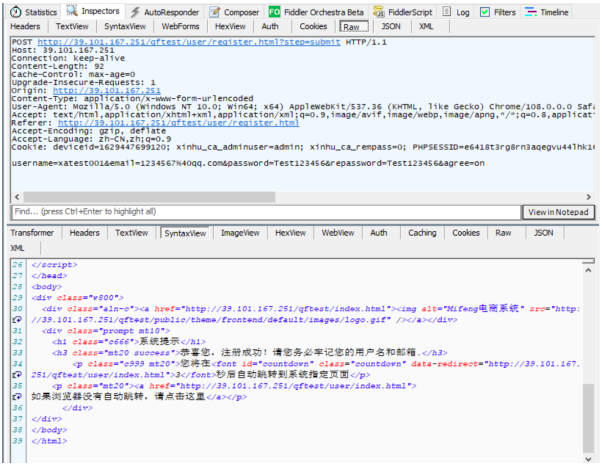Click the FiddlerScript scroll icon
The image size is (602, 465).
[379, 12]
